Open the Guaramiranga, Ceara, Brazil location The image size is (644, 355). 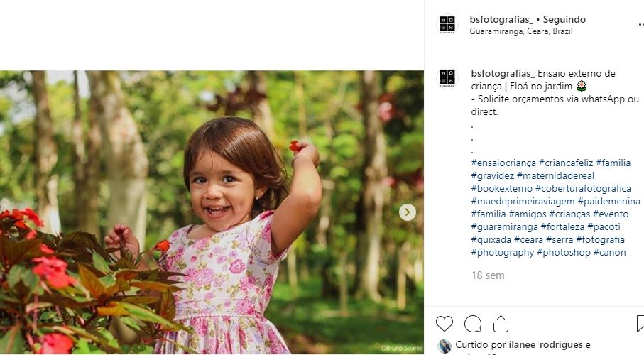click(520, 31)
